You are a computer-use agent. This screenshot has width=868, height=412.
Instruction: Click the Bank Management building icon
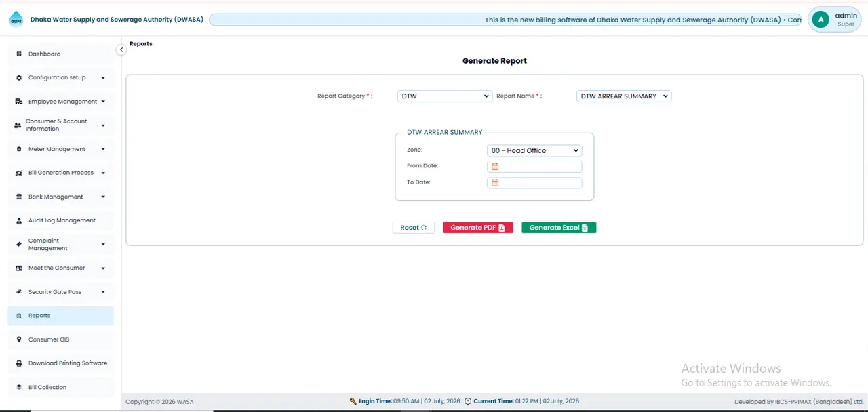pyautogui.click(x=19, y=197)
